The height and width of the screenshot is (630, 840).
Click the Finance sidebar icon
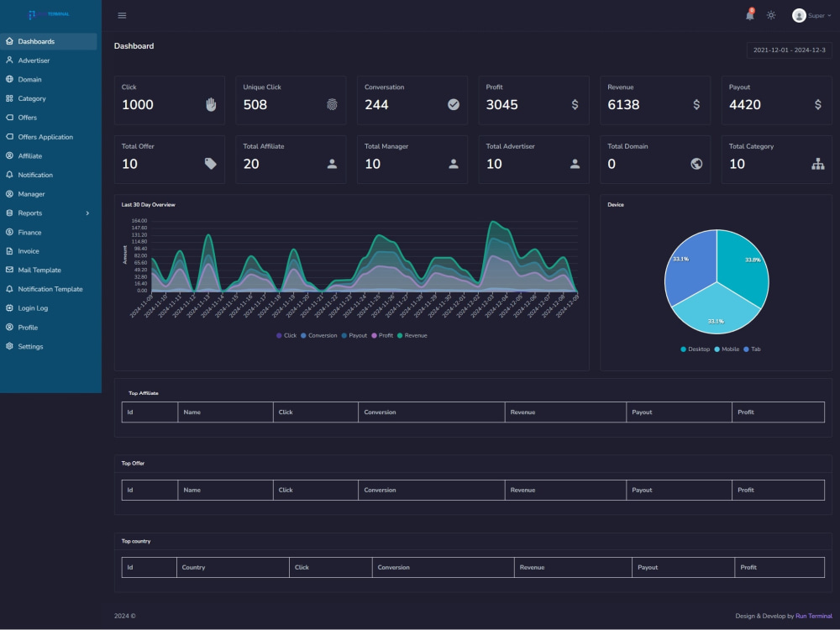click(x=9, y=232)
